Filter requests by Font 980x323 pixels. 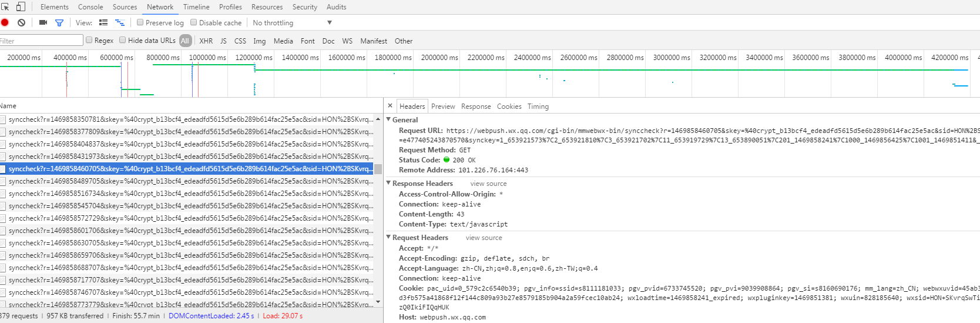tap(307, 41)
